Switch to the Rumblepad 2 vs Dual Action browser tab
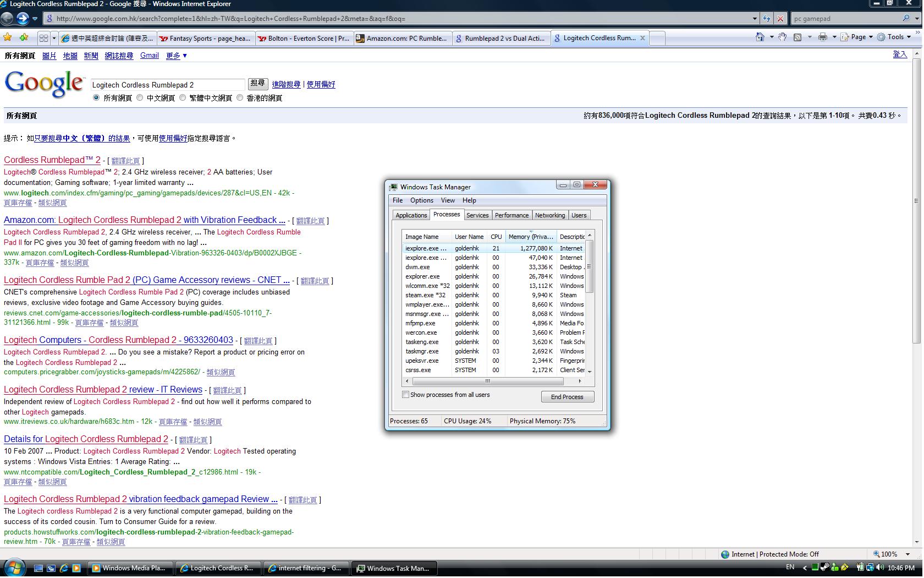This screenshot has width=924, height=578. click(501, 39)
